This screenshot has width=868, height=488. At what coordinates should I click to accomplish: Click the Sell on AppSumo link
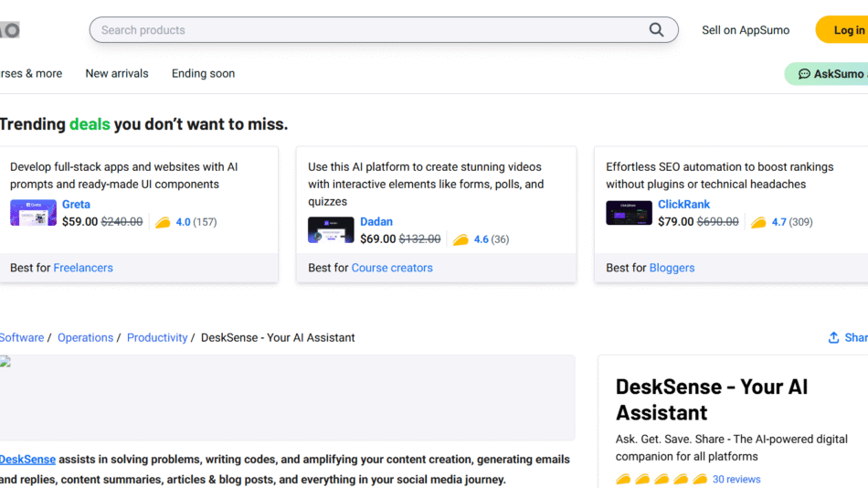pyautogui.click(x=746, y=30)
